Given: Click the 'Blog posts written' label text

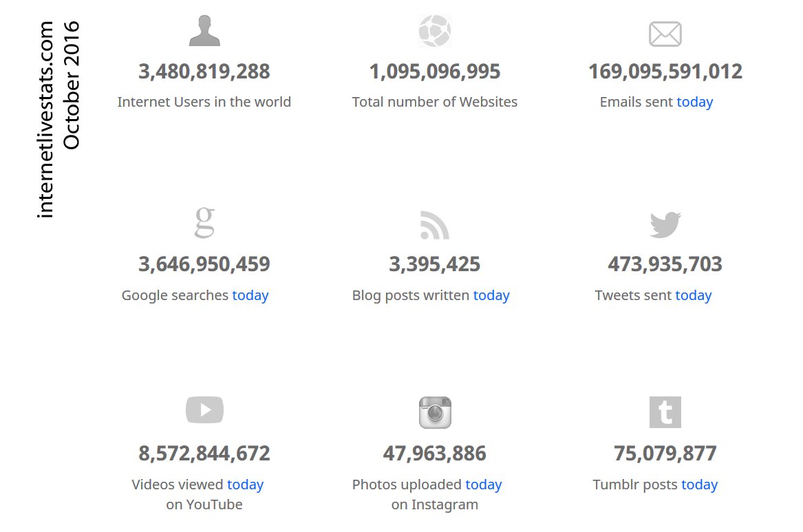Looking at the screenshot, I should tap(411, 295).
